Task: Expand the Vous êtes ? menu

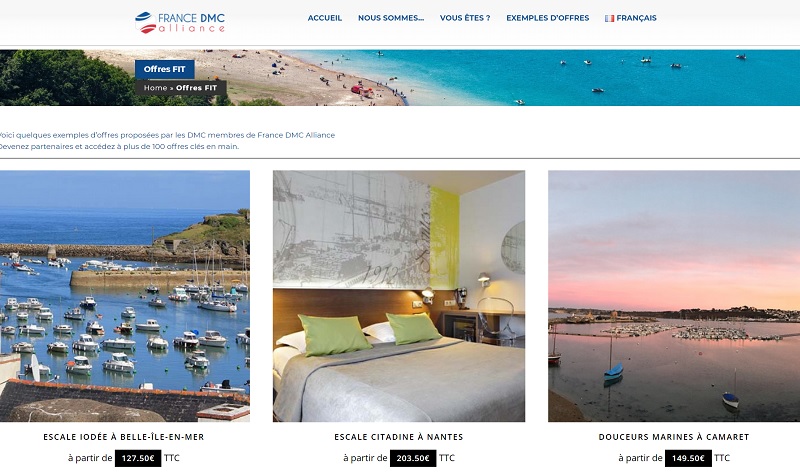Action: (465, 18)
